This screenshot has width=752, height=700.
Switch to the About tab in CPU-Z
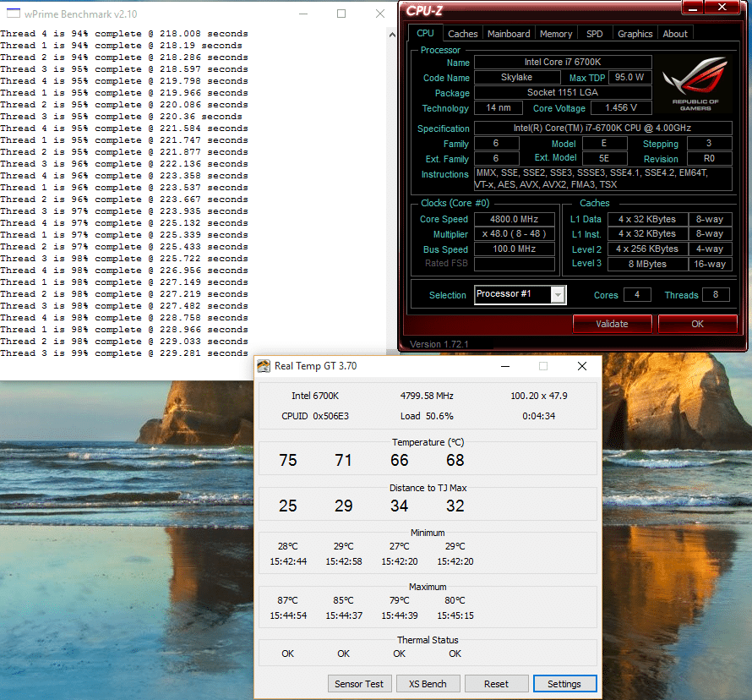coord(675,34)
